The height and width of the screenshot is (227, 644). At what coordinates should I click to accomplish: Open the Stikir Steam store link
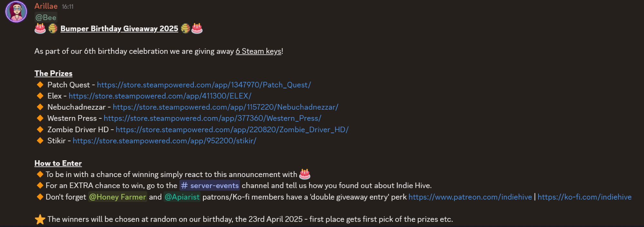164,141
